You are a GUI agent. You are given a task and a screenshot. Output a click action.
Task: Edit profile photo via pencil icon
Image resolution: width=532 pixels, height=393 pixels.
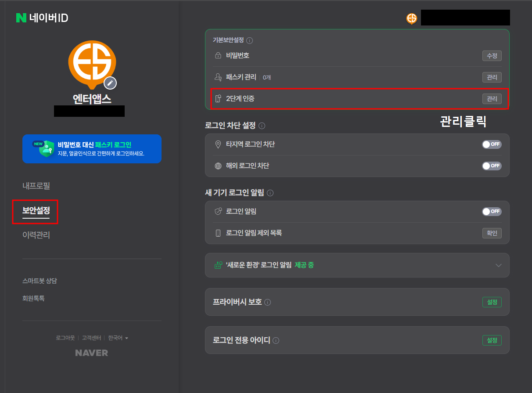click(110, 83)
